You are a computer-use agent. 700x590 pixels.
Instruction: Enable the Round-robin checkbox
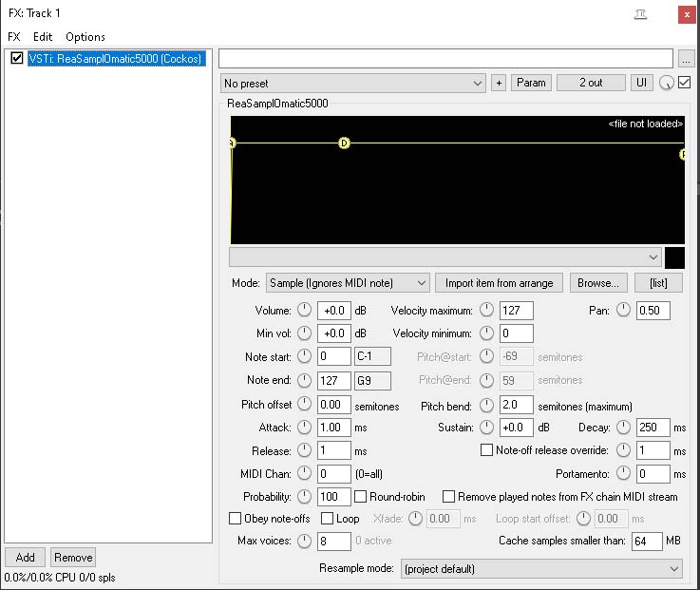click(x=361, y=497)
